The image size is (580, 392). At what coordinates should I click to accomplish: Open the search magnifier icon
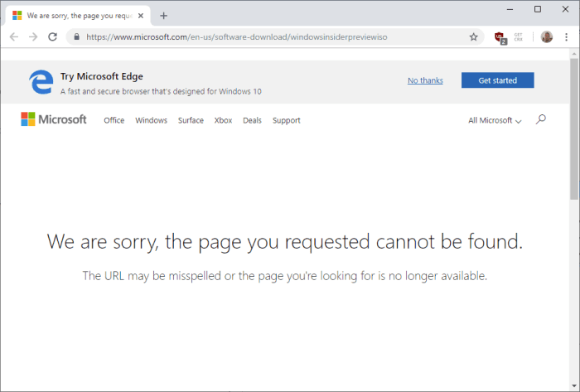[x=540, y=119]
